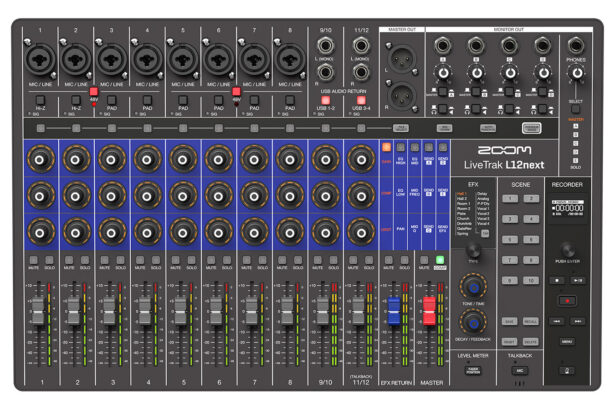Toggle the channel 6 MUTE button

click(211, 260)
